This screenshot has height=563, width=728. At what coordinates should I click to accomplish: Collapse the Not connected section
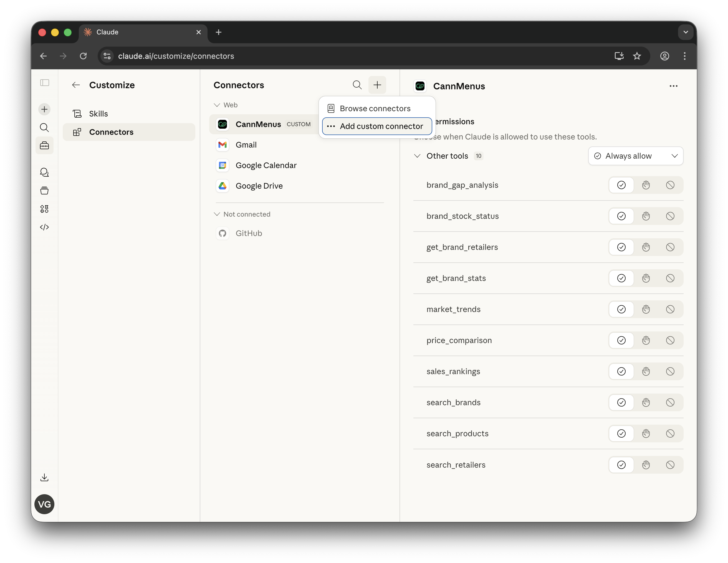coord(217,214)
